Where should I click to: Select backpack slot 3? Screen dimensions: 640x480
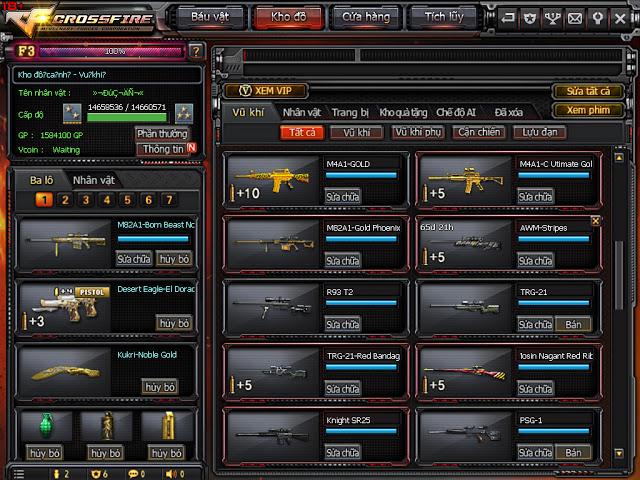86,200
